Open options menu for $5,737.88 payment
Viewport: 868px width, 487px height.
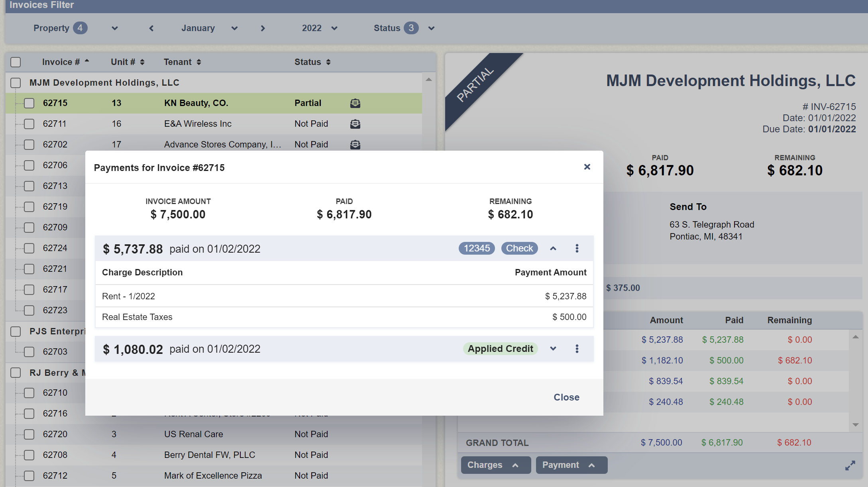(577, 248)
